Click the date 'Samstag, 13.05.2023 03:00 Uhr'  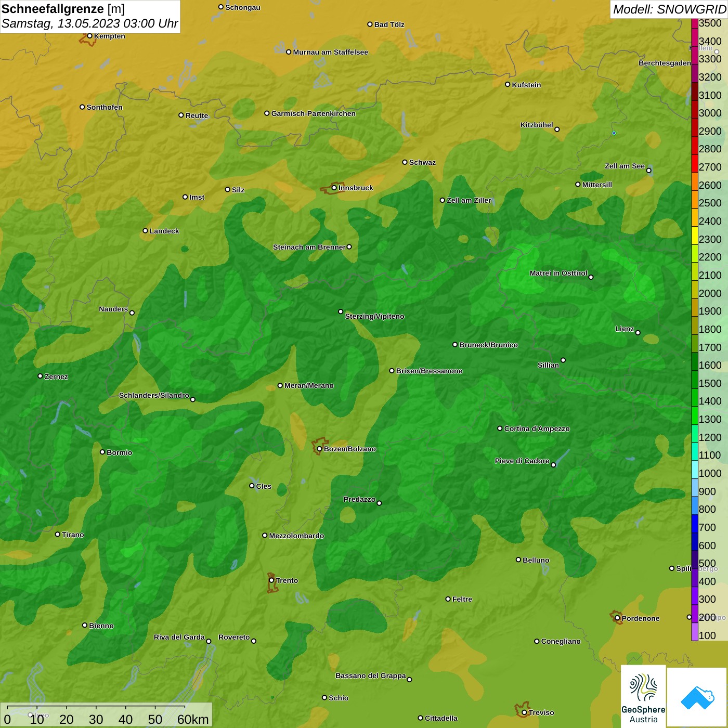point(90,23)
